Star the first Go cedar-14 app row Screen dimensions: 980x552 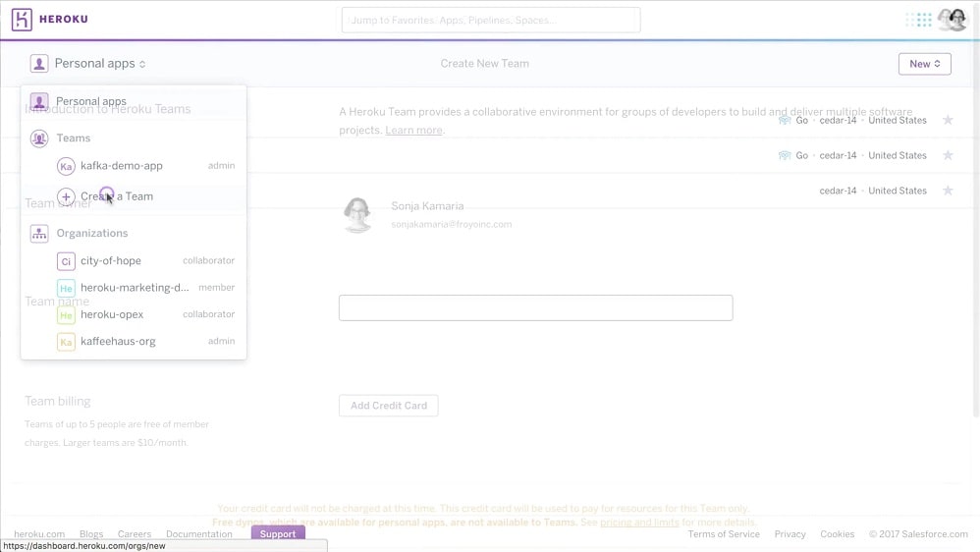pyautogui.click(x=948, y=120)
